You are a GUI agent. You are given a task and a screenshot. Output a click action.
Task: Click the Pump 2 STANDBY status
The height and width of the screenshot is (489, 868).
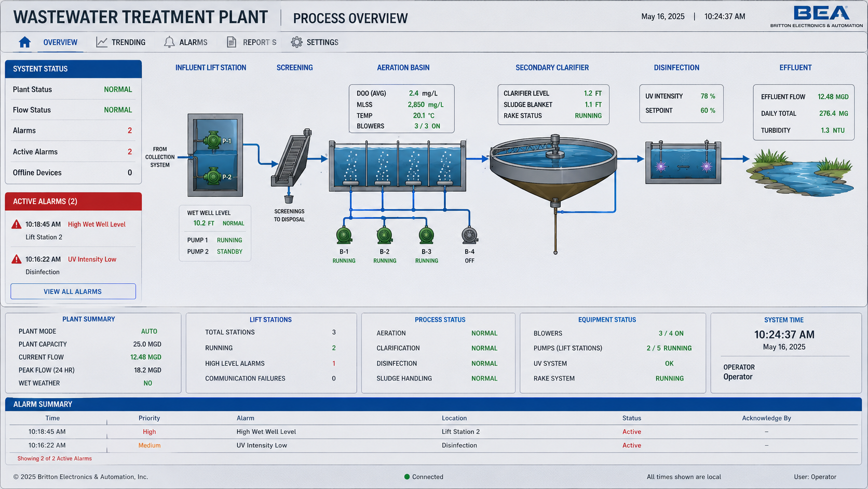tap(229, 252)
